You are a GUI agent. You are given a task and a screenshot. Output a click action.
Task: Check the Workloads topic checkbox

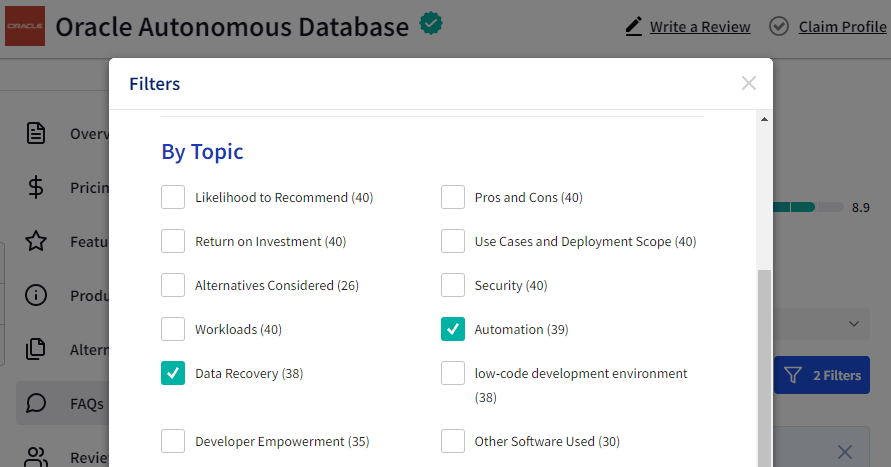(173, 329)
